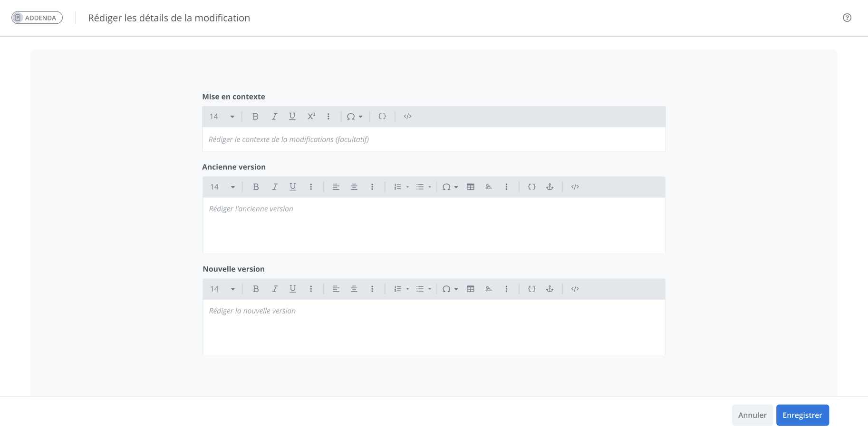
Task: Open source code view in Nouvelle version
Action: pos(575,289)
